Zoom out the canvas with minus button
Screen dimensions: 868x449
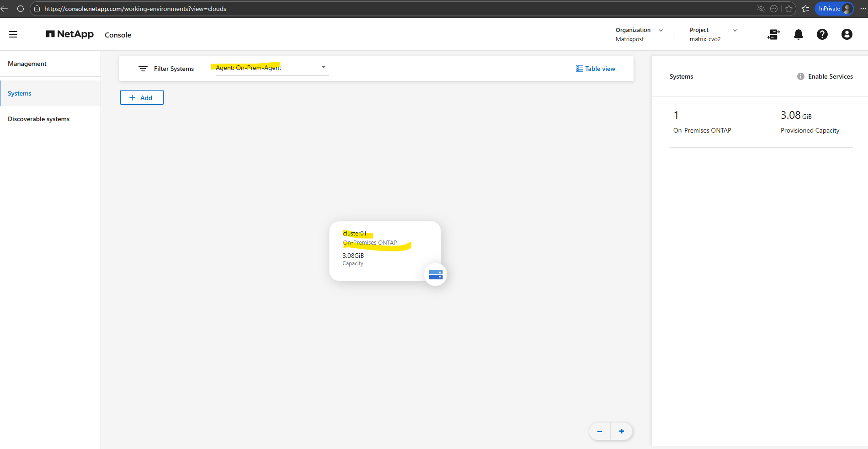pyautogui.click(x=599, y=431)
